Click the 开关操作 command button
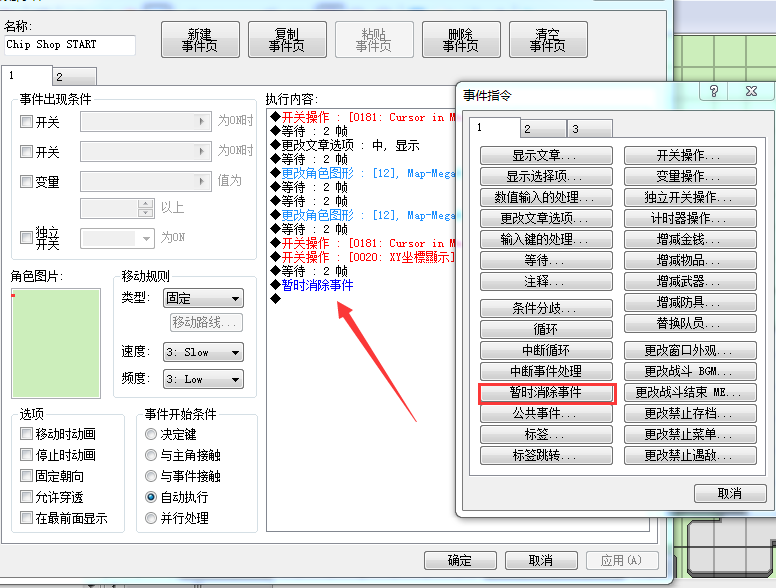This screenshot has width=776, height=588. point(690,155)
